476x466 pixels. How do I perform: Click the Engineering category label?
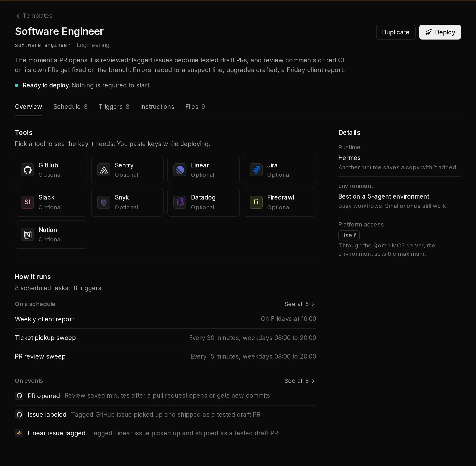tap(93, 45)
